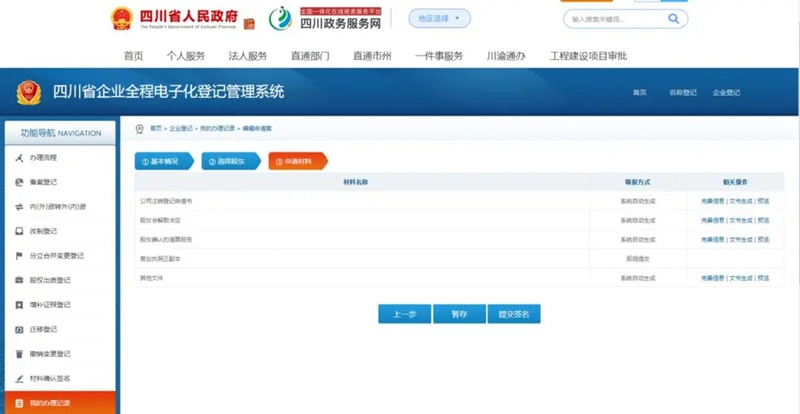Click the 迁移登记 sidebar icon

coord(19,329)
